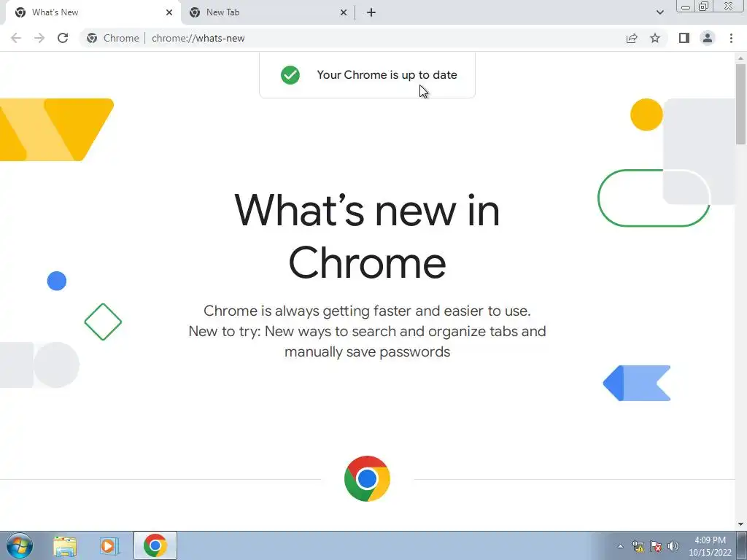Reload the What's New page
This screenshot has height=560, width=747.
pyautogui.click(x=63, y=38)
